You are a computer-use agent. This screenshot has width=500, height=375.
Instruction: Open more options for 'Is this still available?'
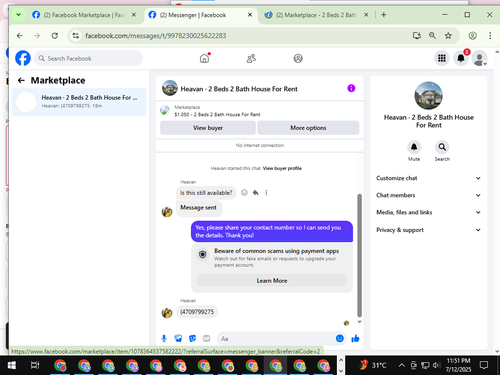(x=266, y=193)
